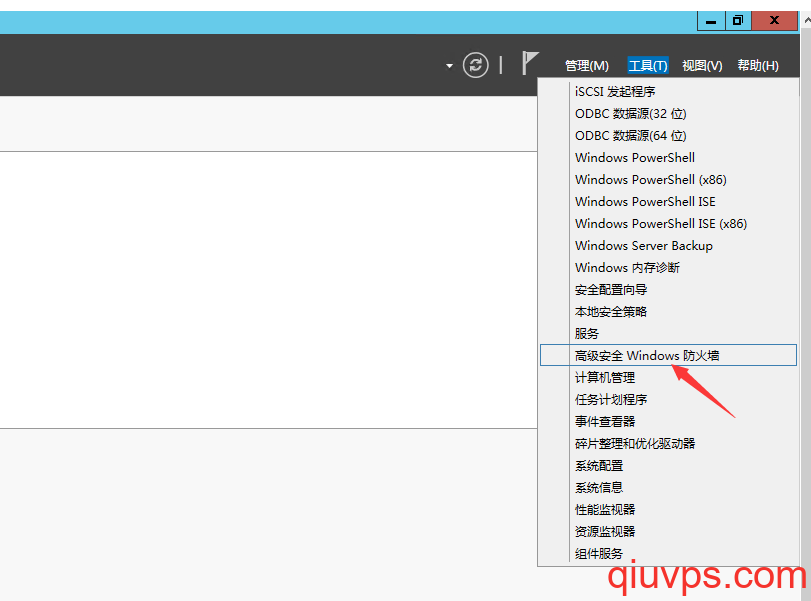Restore down the window
The height and width of the screenshot is (601, 811).
click(x=738, y=21)
